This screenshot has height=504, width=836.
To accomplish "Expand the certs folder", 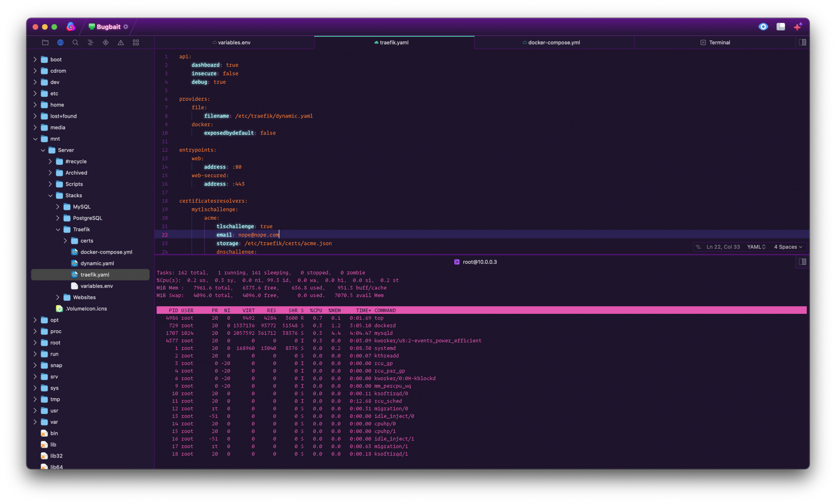I will click(x=65, y=241).
